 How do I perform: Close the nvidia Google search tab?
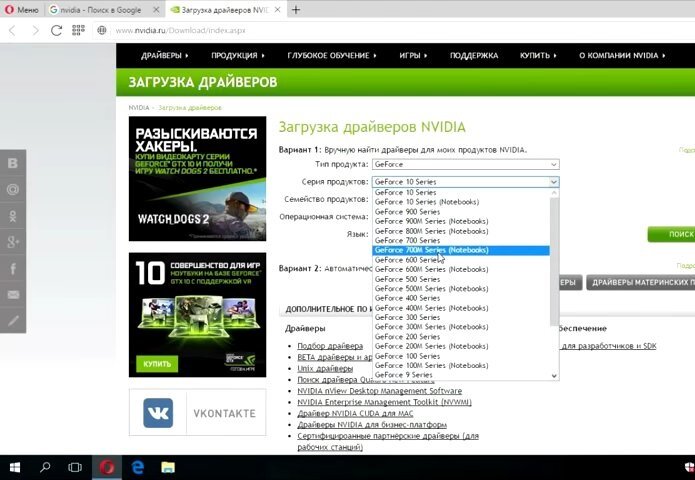coord(156,9)
